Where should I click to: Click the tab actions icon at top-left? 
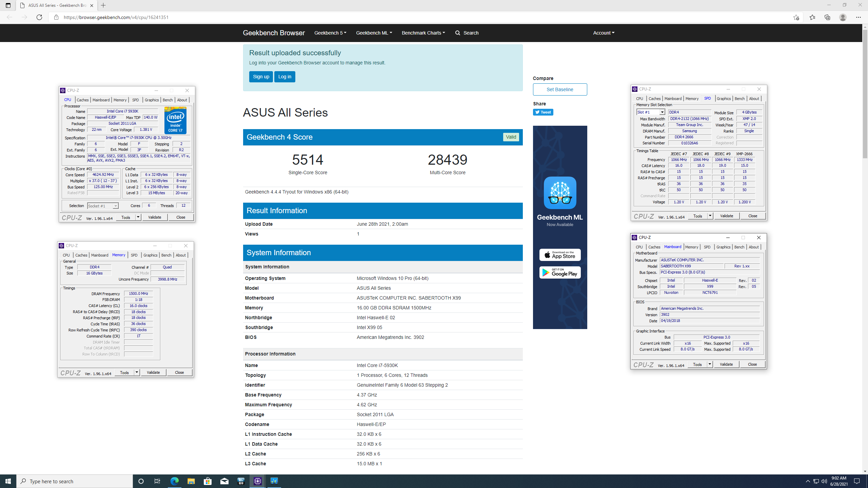8,5
